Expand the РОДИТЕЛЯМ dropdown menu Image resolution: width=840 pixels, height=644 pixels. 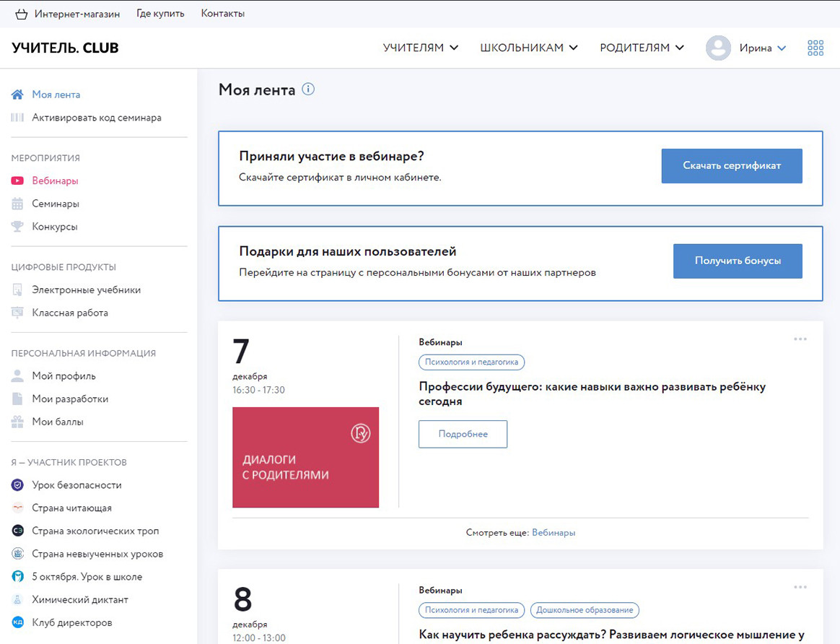point(642,48)
